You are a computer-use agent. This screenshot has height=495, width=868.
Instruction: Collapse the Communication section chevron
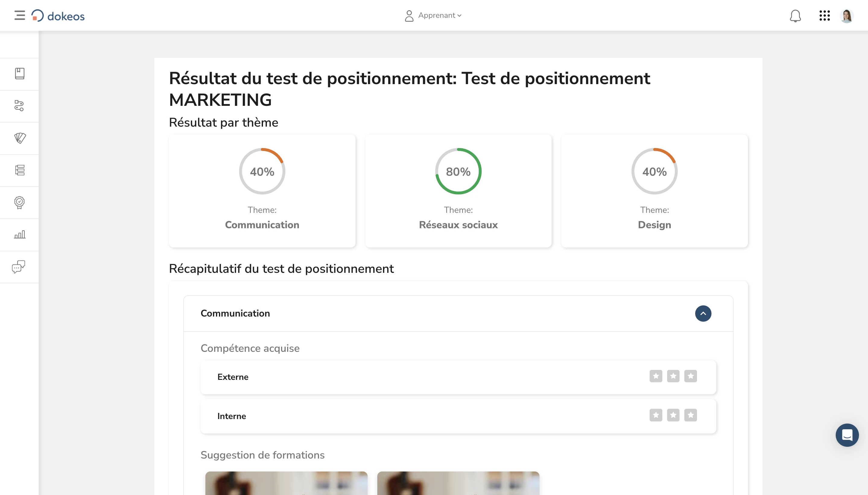(x=703, y=314)
